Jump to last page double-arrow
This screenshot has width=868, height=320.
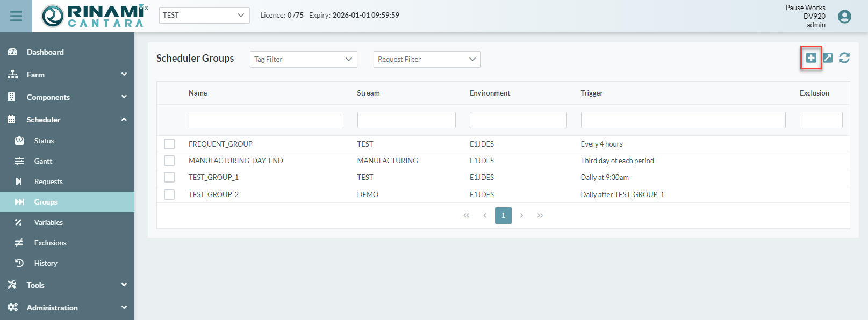click(x=540, y=215)
